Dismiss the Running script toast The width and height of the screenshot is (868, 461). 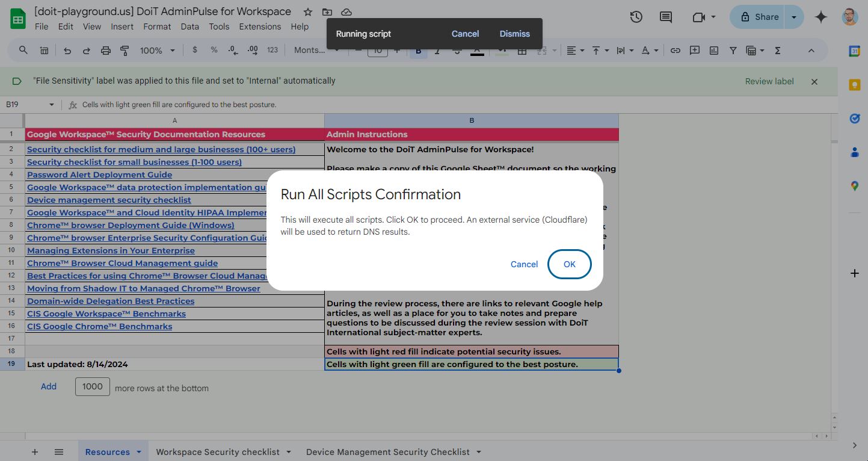click(x=515, y=34)
